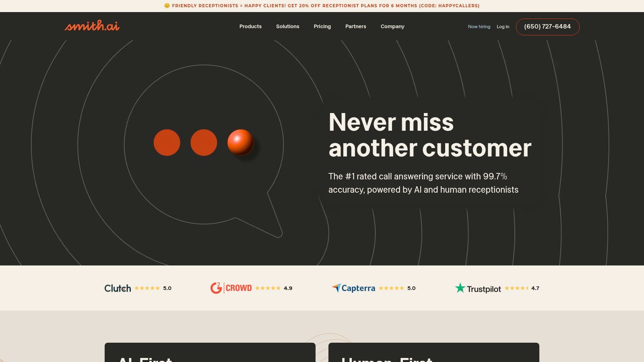The image size is (644, 362).
Task: Click the glossy 3D orange ball
Action: pos(241,142)
